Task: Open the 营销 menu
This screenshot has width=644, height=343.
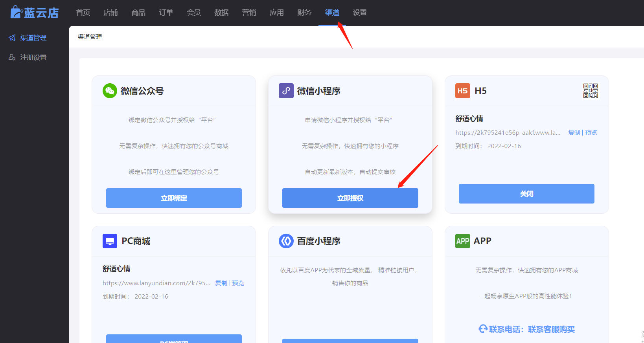Action: tap(249, 13)
